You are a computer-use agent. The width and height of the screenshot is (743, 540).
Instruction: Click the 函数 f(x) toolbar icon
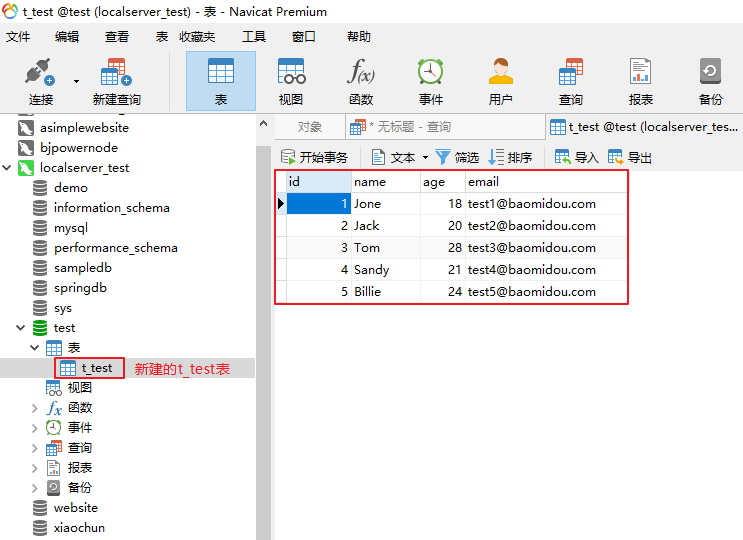[x=361, y=81]
